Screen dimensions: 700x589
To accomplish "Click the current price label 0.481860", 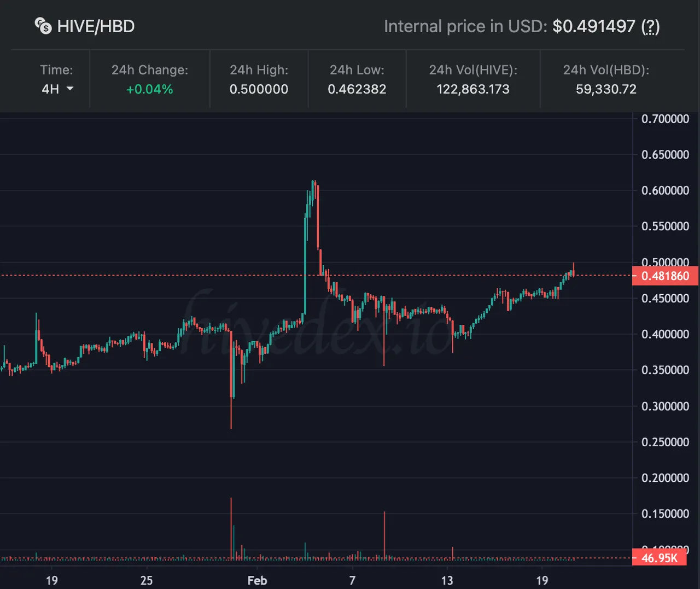I will 665,276.
